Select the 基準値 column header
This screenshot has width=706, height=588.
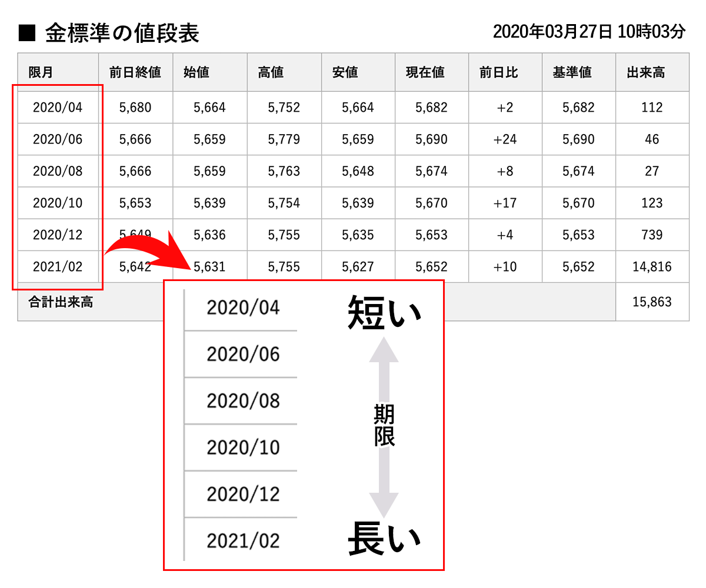pos(572,72)
